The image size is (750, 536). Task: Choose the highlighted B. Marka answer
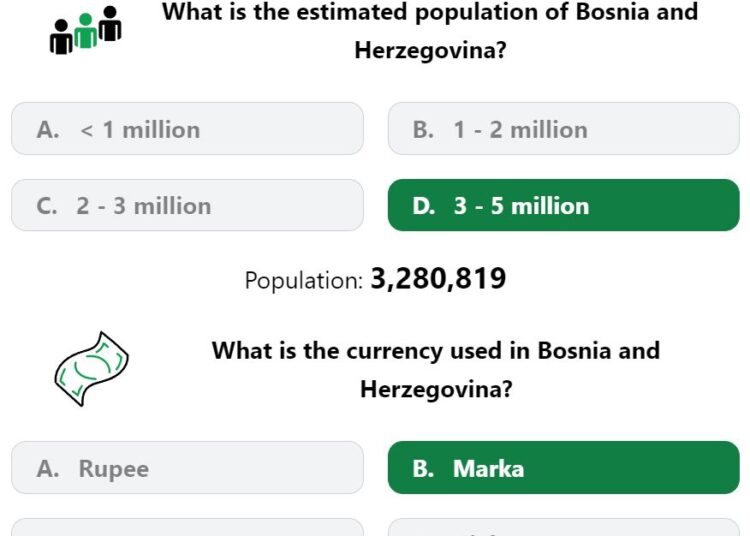[563, 468]
